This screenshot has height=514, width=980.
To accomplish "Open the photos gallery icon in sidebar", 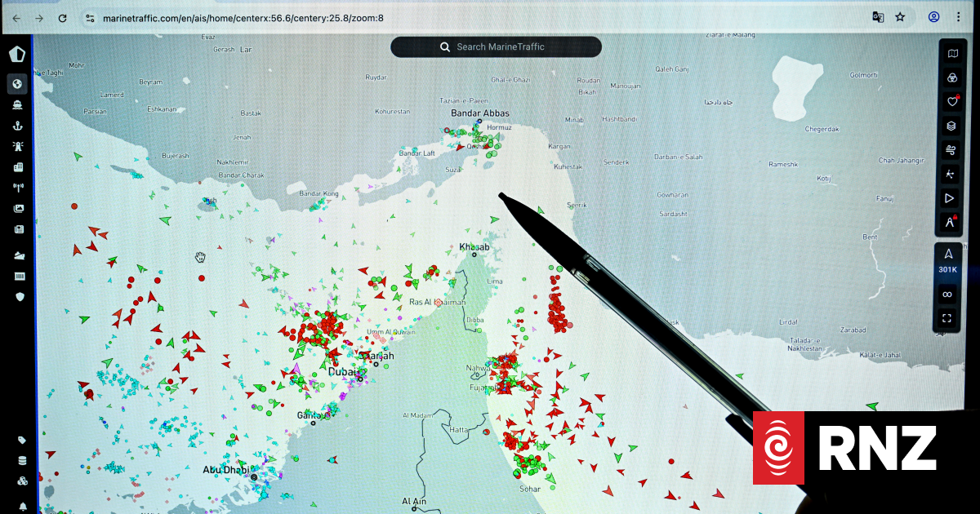I will click(17, 209).
